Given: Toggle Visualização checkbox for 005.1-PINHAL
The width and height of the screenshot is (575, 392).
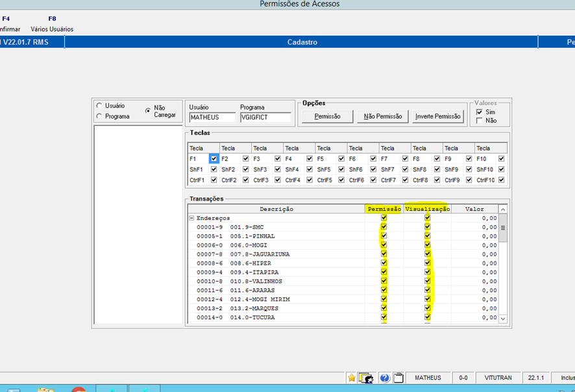Looking at the screenshot, I should click(428, 236).
